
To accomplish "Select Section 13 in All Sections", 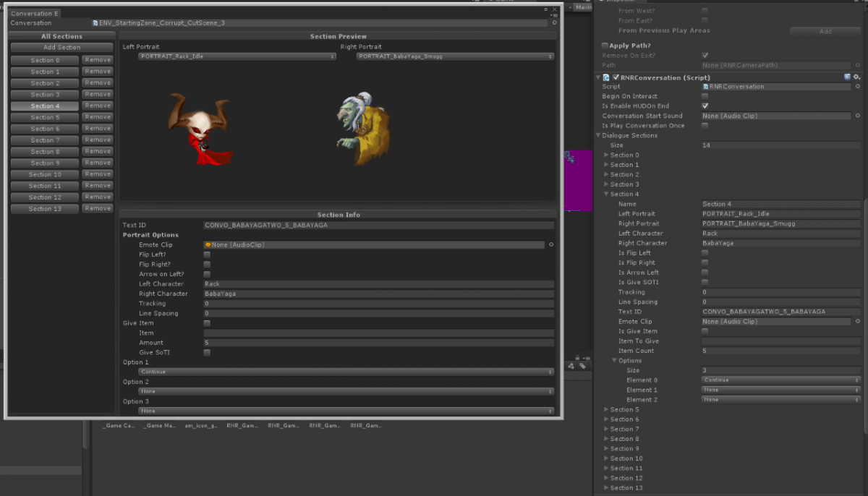I will tap(45, 209).
